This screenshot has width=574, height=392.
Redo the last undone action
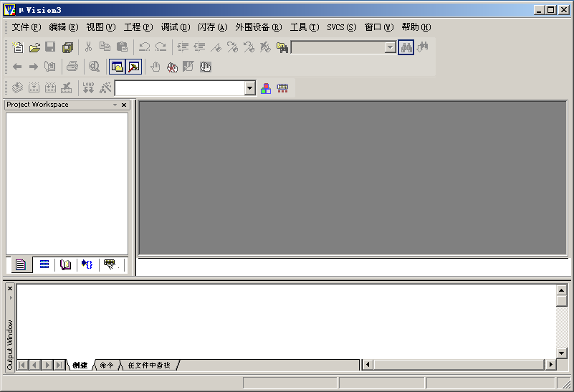pyautogui.click(x=161, y=47)
